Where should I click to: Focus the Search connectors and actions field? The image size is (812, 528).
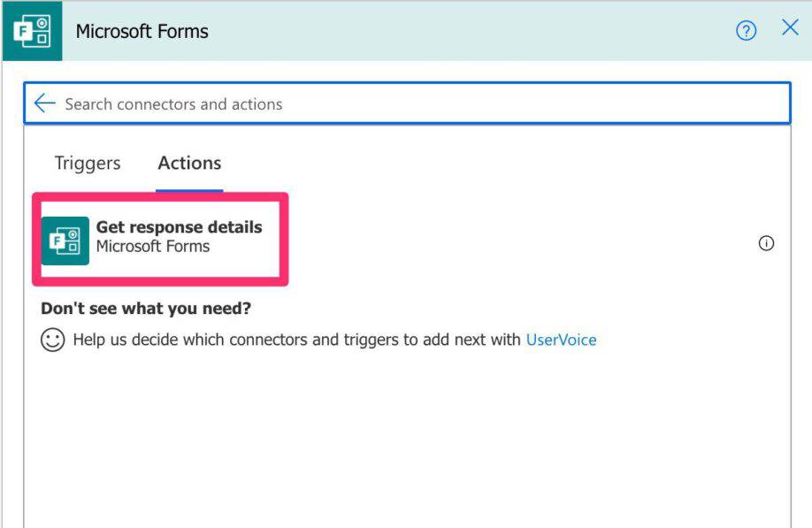[407, 103]
